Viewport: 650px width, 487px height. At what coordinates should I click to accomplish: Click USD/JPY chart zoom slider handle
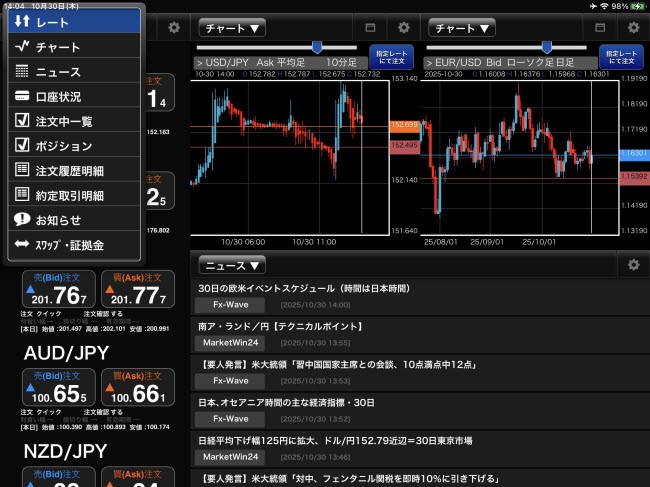317,47
